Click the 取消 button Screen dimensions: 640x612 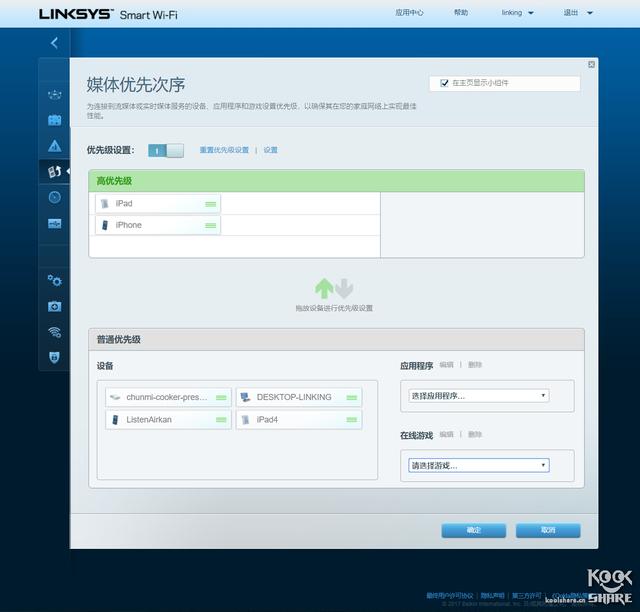click(x=548, y=530)
